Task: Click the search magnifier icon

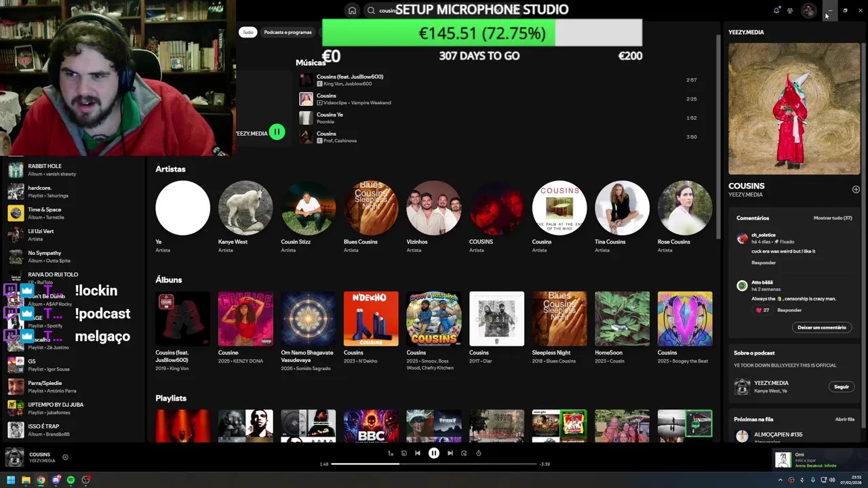Action: coord(371,10)
